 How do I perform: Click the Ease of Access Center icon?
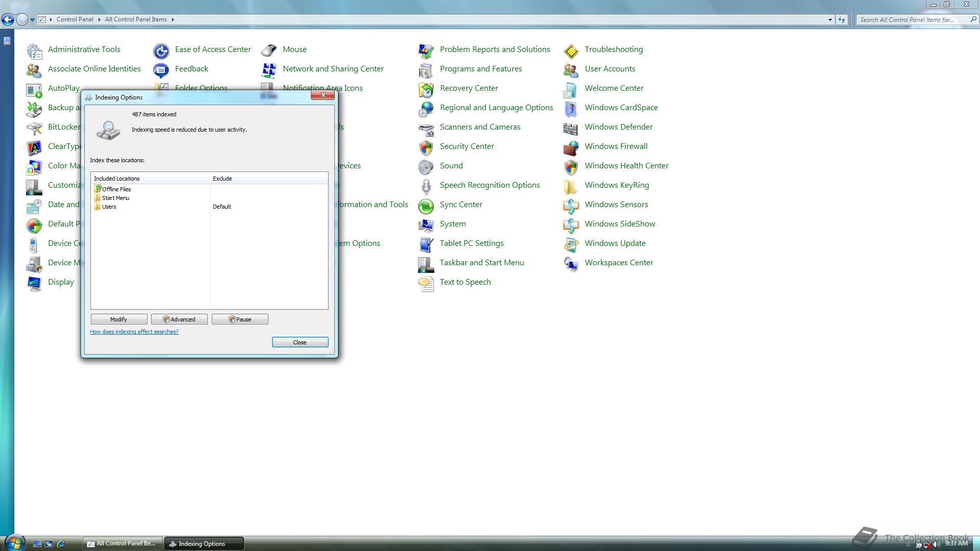pyautogui.click(x=161, y=51)
